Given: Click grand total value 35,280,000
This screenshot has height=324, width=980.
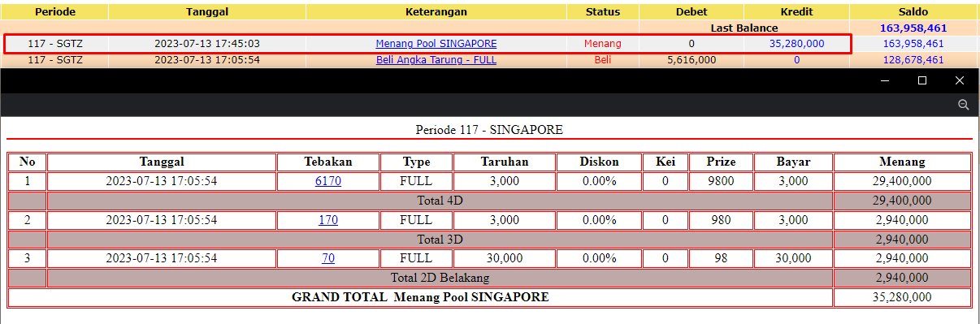Looking at the screenshot, I should click(902, 297).
